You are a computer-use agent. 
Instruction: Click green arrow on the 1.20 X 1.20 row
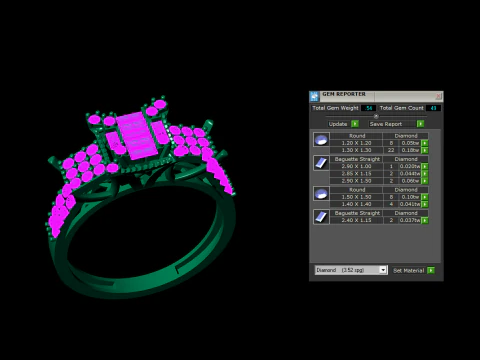point(425,143)
